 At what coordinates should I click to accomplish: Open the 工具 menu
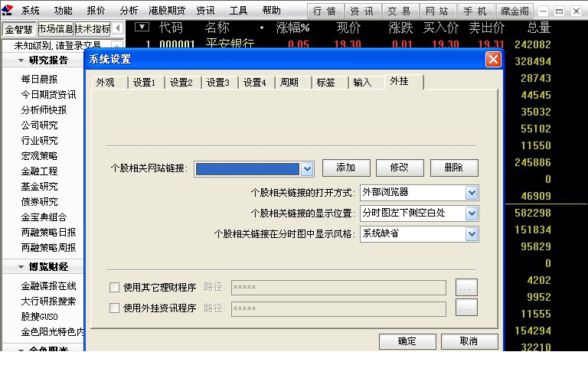239,11
